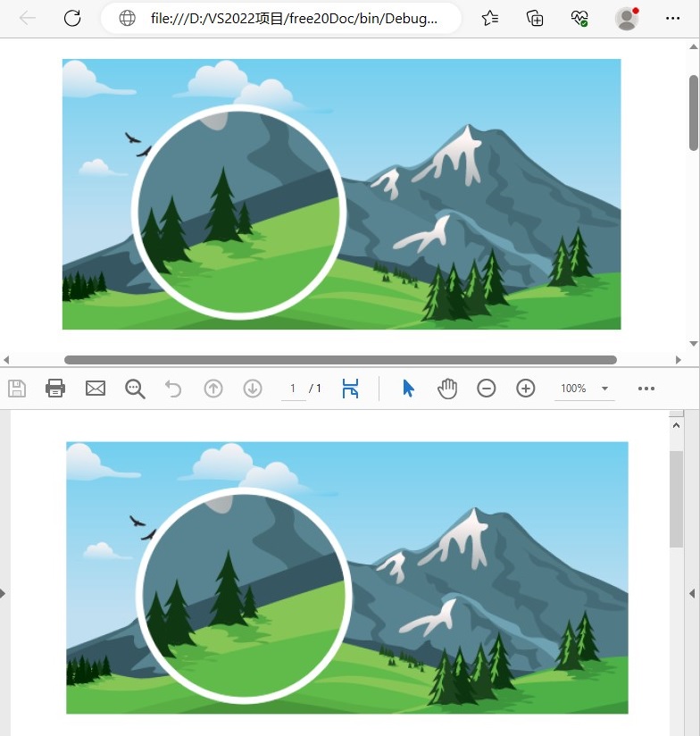Click the mountain image in upper pane
The image size is (700, 736).
coord(342,195)
